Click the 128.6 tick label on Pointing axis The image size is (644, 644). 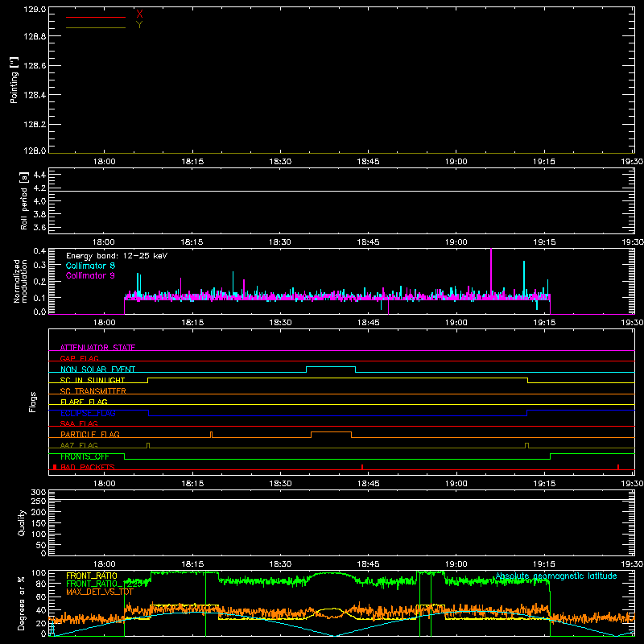coord(35,66)
